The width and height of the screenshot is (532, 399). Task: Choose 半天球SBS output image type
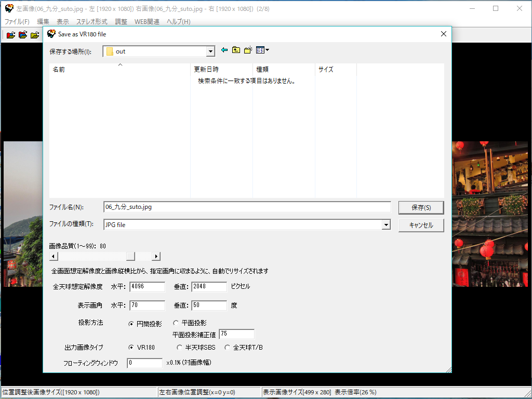pos(179,348)
